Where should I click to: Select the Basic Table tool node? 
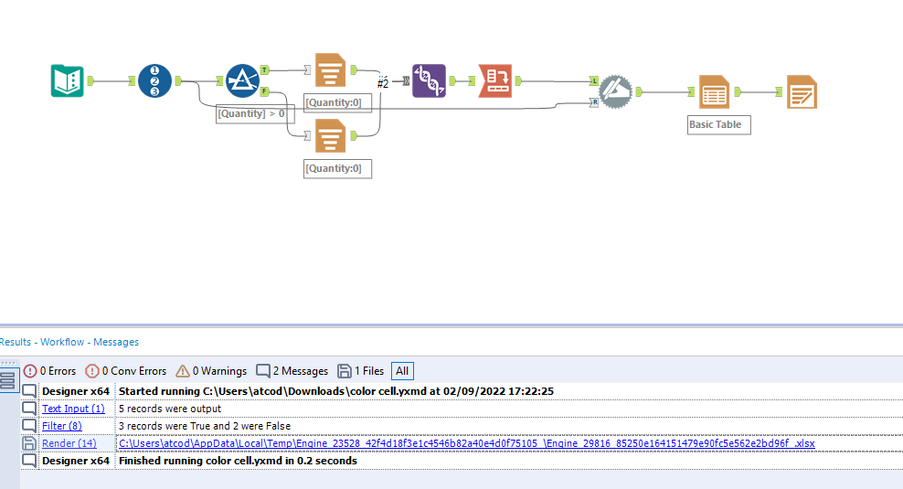[715, 92]
